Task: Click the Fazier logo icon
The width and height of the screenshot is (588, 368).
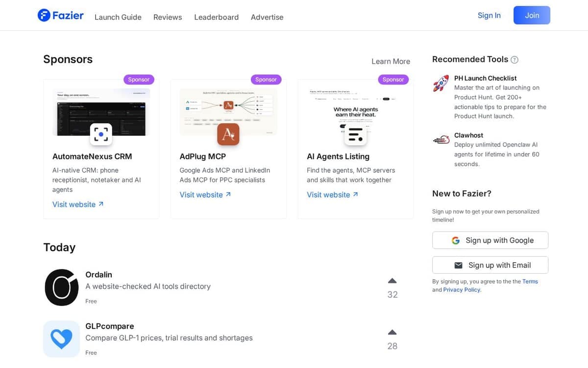Action: [44, 15]
